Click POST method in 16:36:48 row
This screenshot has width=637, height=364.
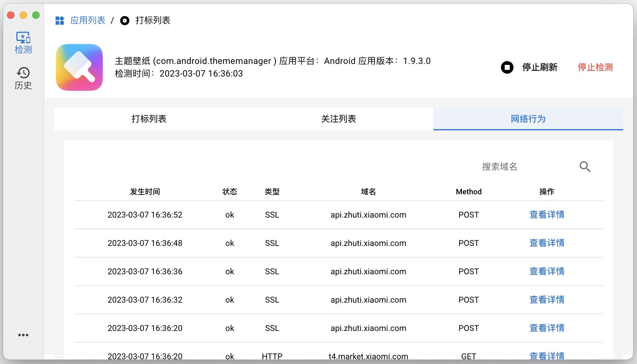(469, 243)
